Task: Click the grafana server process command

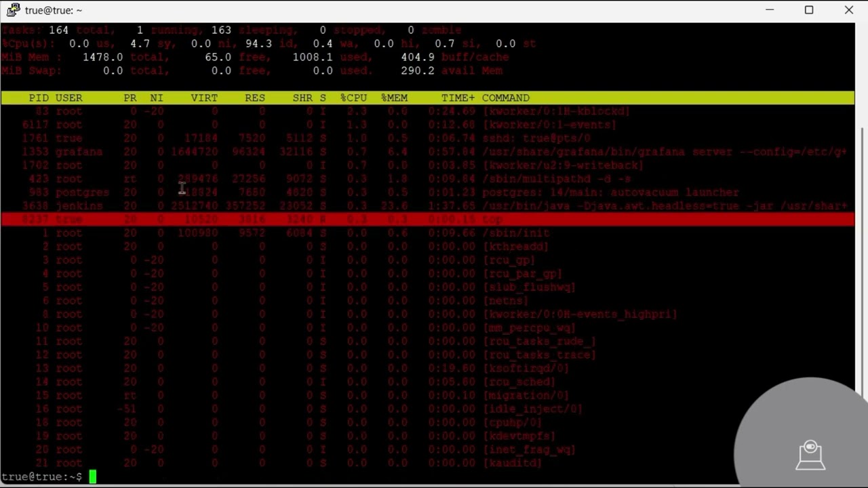Action: coord(665,152)
